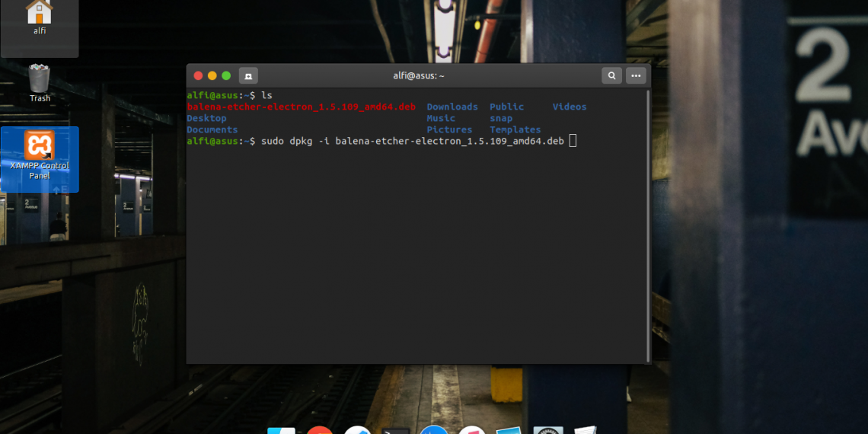868x434 pixels.
Task: Maximize terminal using the green button
Action: 226,76
